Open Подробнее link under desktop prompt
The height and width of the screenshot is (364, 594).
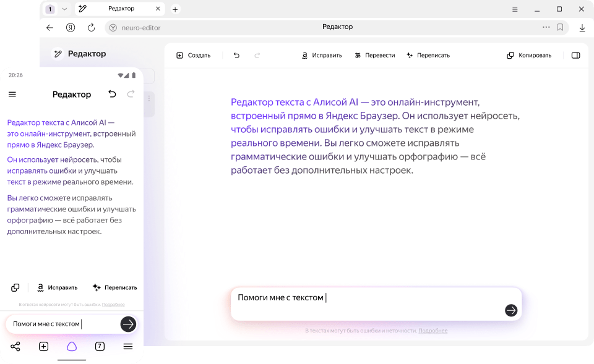[x=433, y=331]
